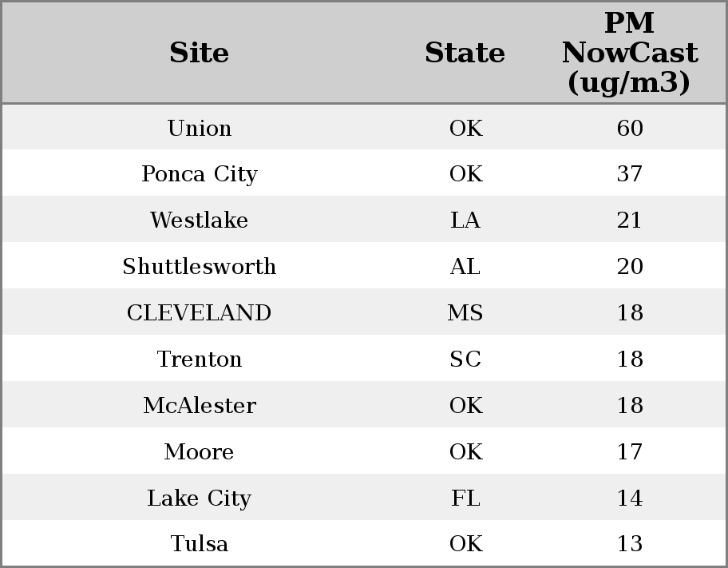
Task: Select the Trenton row site name
Action: pyautogui.click(x=200, y=359)
